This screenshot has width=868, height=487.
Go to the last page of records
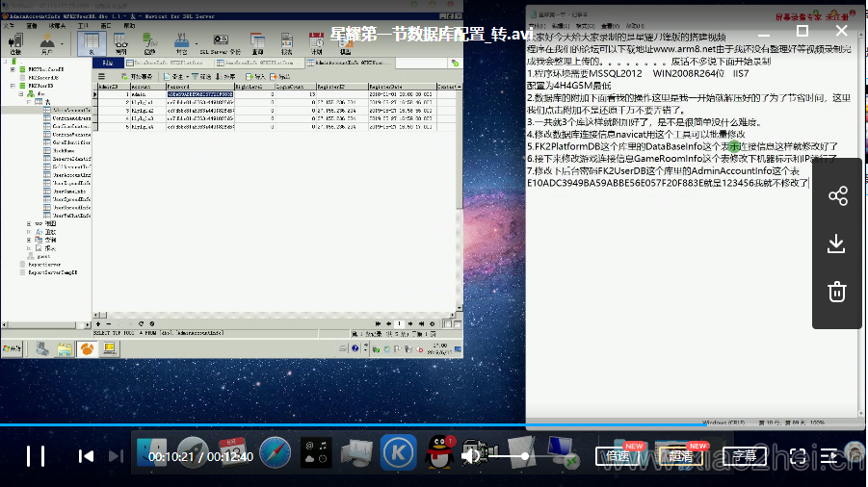[421, 324]
